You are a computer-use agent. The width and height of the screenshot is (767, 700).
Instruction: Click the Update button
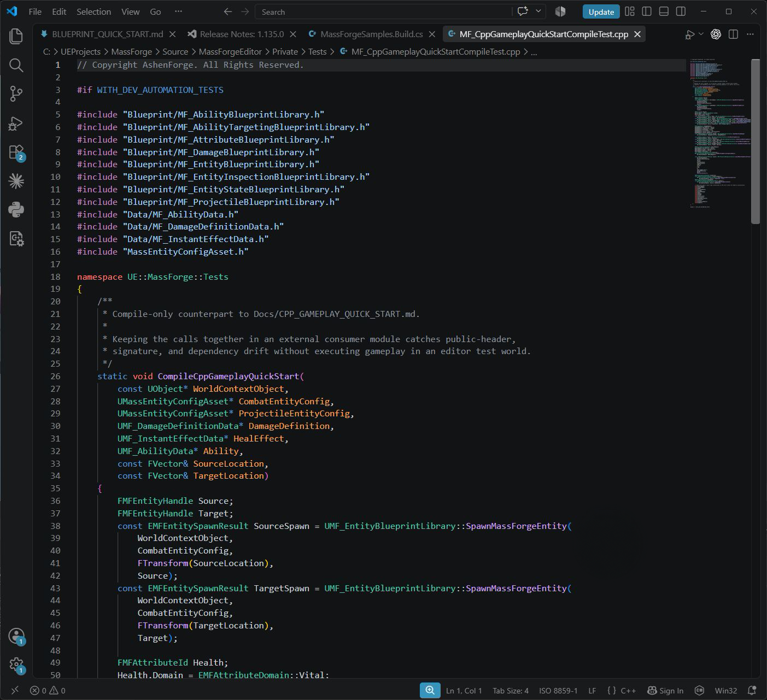point(601,11)
